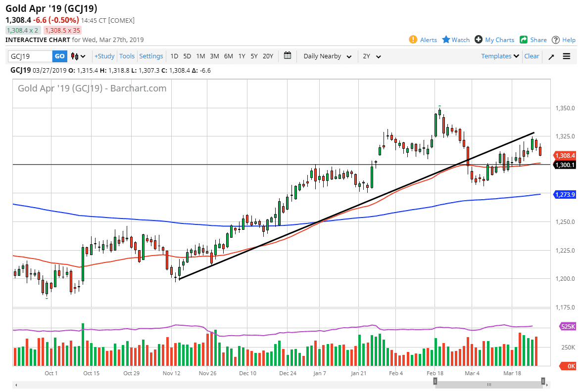Open candlestick chart type dropdown
Image resolution: width=581 pixels, height=392 pixels.
tap(78, 56)
